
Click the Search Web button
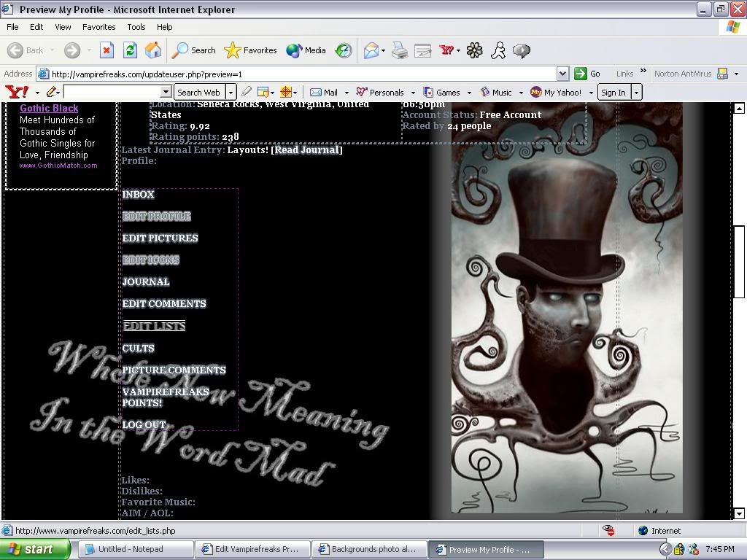pos(198,93)
